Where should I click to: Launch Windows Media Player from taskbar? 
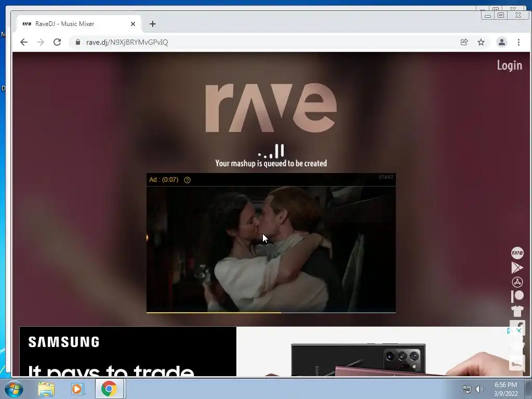point(77,389)
